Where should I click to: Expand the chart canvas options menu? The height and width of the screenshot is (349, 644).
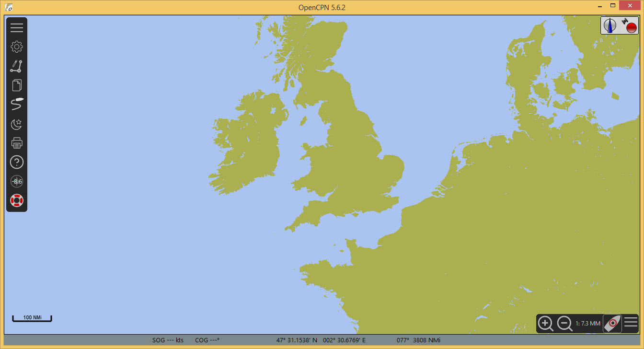[631, 323]
